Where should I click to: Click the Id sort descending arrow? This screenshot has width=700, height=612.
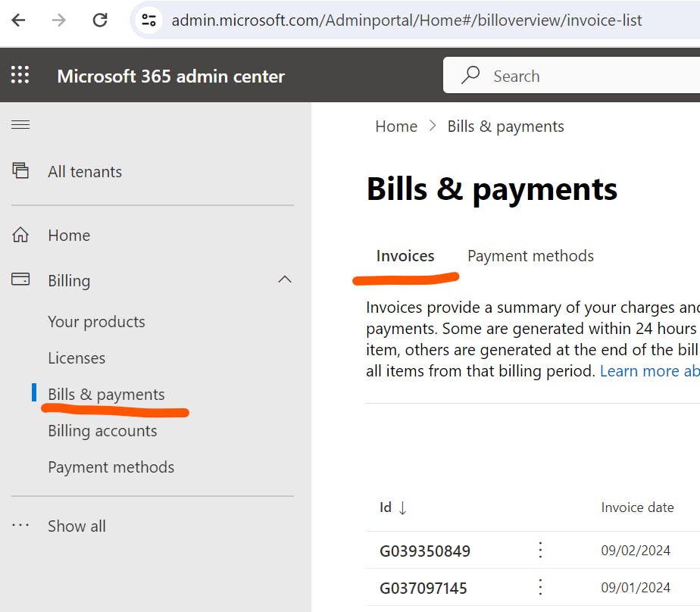pos(403,508)
